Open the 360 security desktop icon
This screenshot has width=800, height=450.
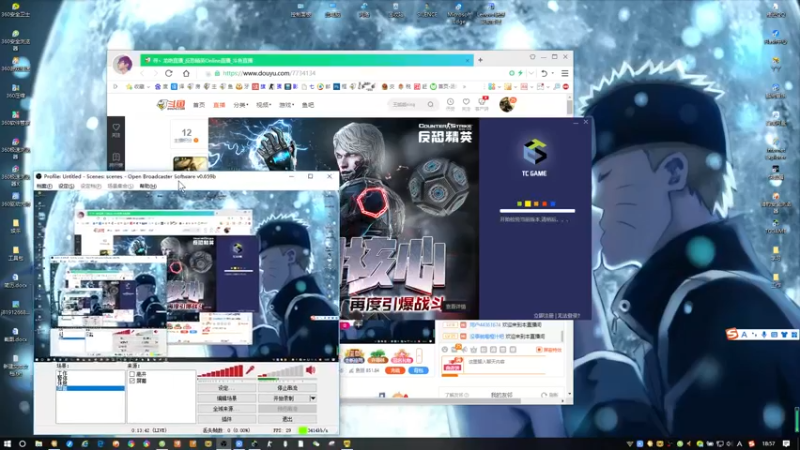15,9
